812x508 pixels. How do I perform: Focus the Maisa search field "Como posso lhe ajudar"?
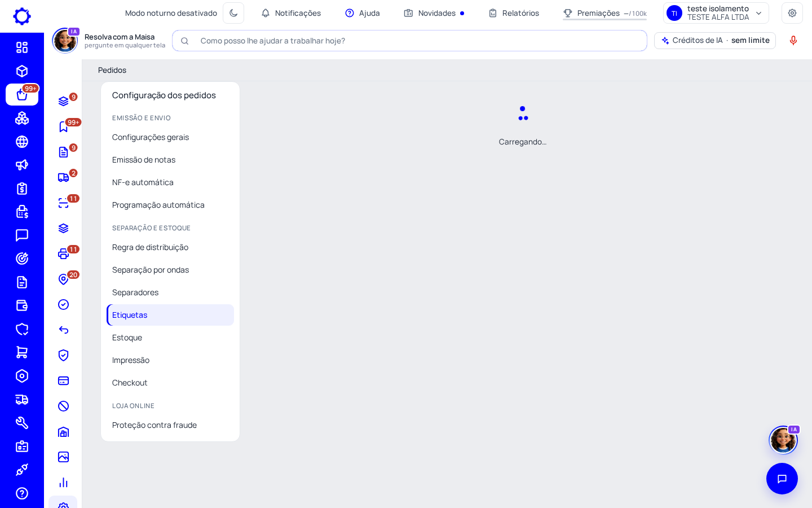pos(409,41)
